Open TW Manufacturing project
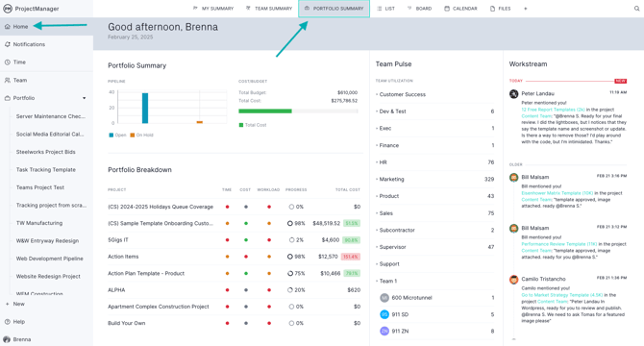The height and width of the screenshot is (346, 644). coord(39,223)
